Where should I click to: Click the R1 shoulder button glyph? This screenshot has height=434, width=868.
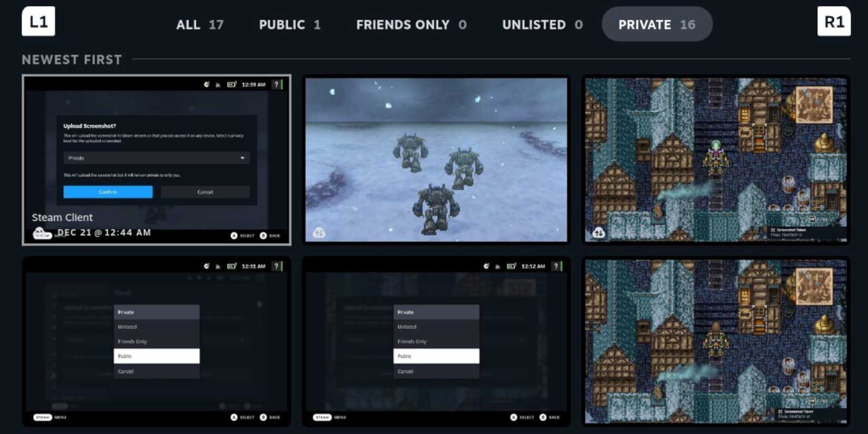(834, 22)
